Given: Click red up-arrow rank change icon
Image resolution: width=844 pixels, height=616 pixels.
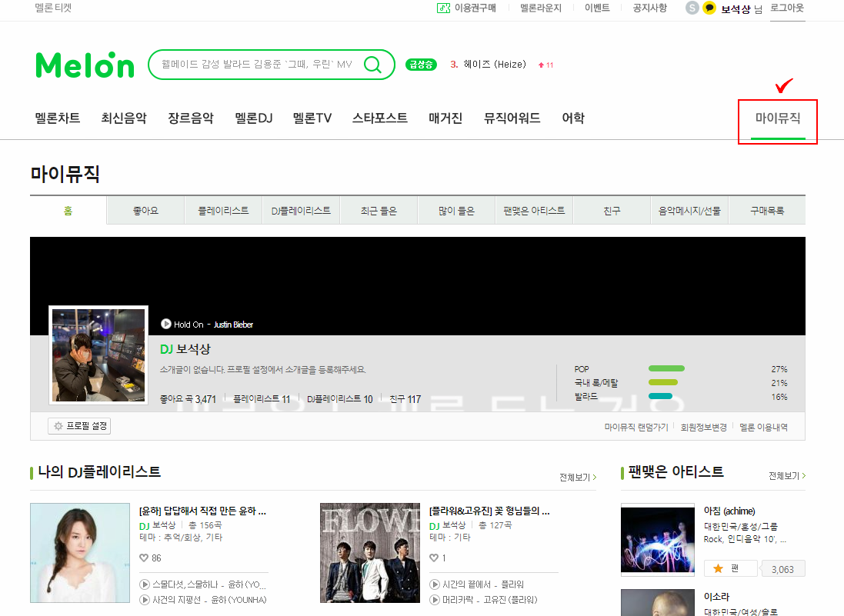Looking at the screenshot, I should 541,65.
